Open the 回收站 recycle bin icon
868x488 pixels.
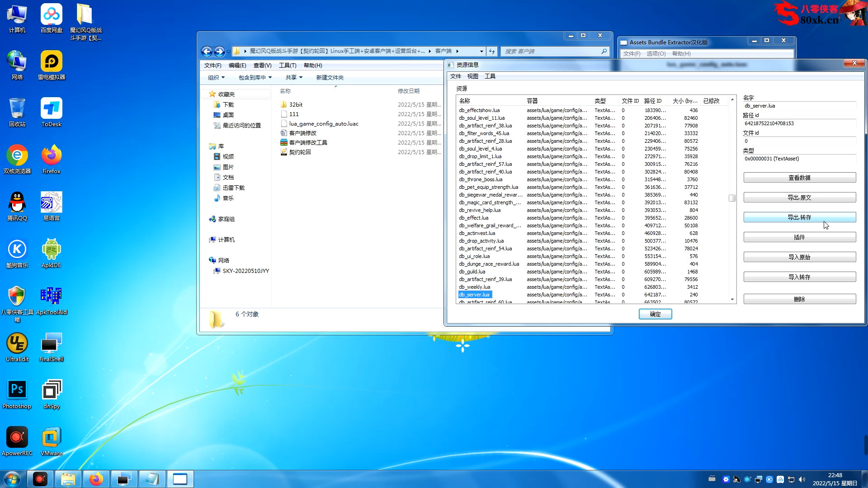[17, 113]
